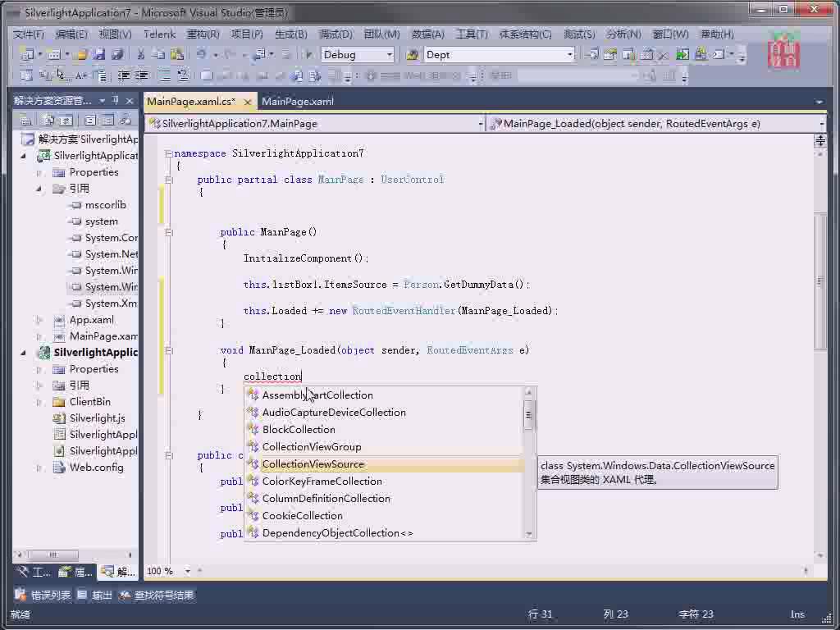Viewport: 840px width, 630px height.
Task: Click the Save All toolbar icon
Action: [x=117, y=55]
